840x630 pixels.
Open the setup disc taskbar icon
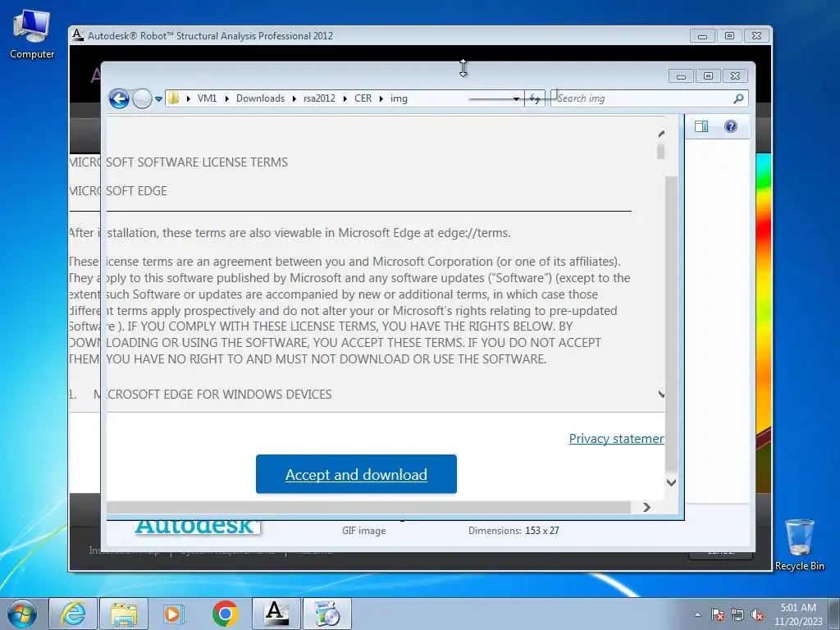click(x=327, y=614)
